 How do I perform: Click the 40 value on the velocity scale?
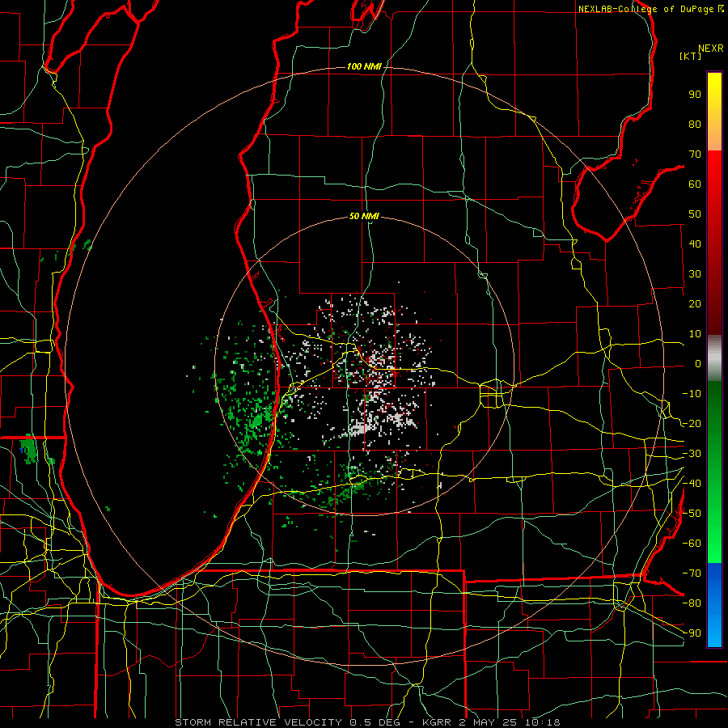695,244
